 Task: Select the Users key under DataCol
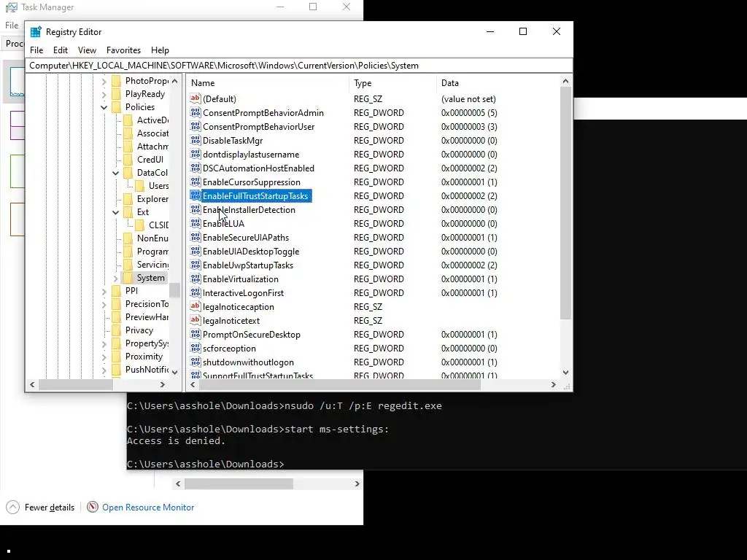(x=158, y=186)
